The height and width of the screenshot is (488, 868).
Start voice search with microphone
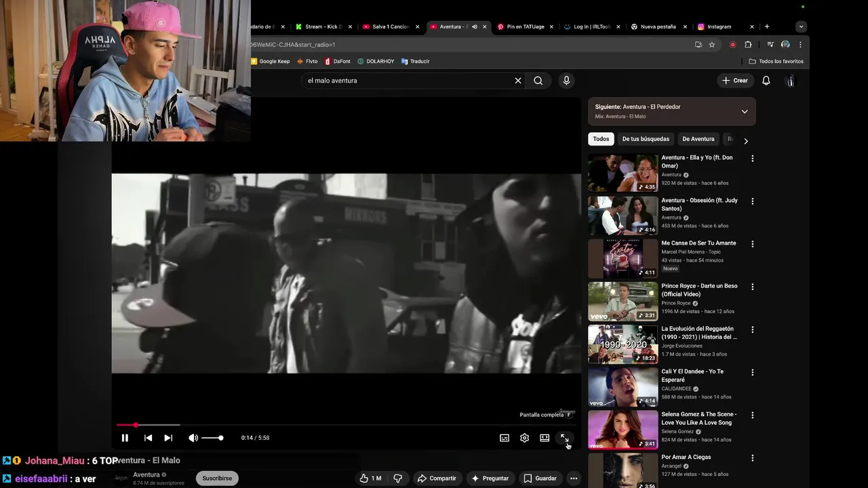(566, 81)
